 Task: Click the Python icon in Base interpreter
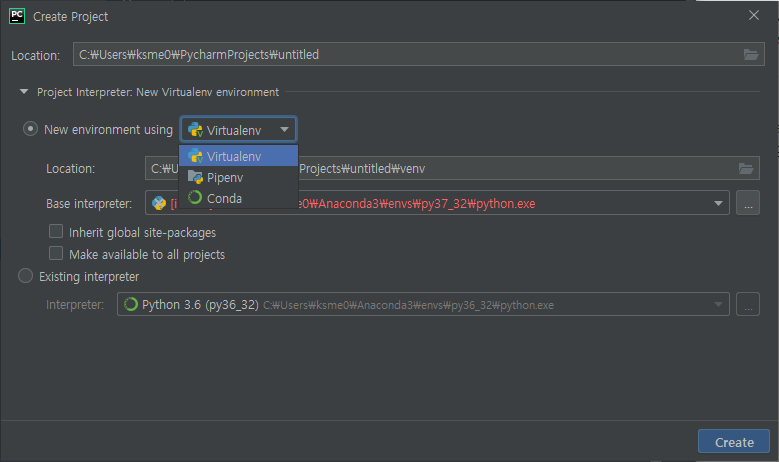159,203
